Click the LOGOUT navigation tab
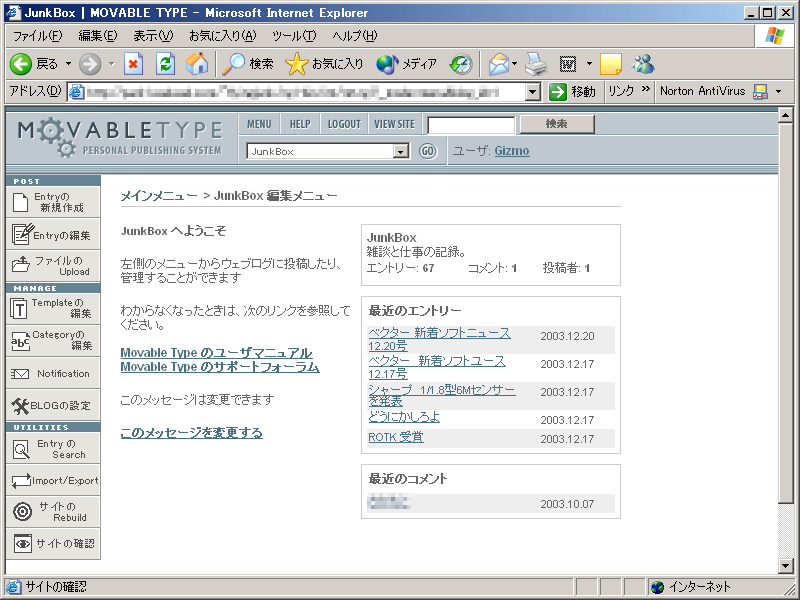The height and width of the screenshot is (600, 800). point(344,124)
